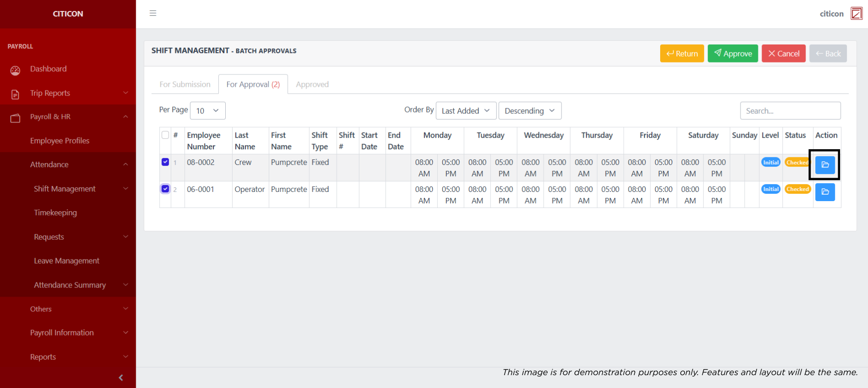Viewport: 868px width, 388px height.
Task: Open folder action for employee 08-0002
Action: [824, 165]
